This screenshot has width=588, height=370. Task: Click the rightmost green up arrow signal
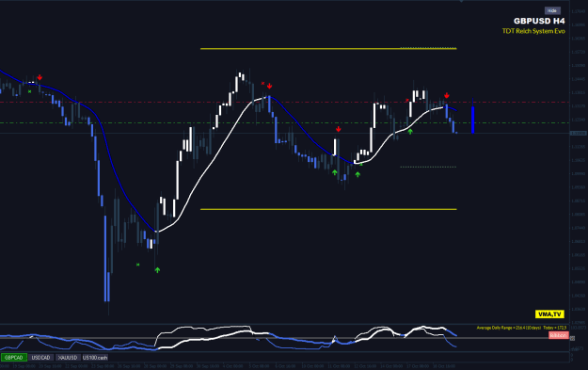point(410,132)
